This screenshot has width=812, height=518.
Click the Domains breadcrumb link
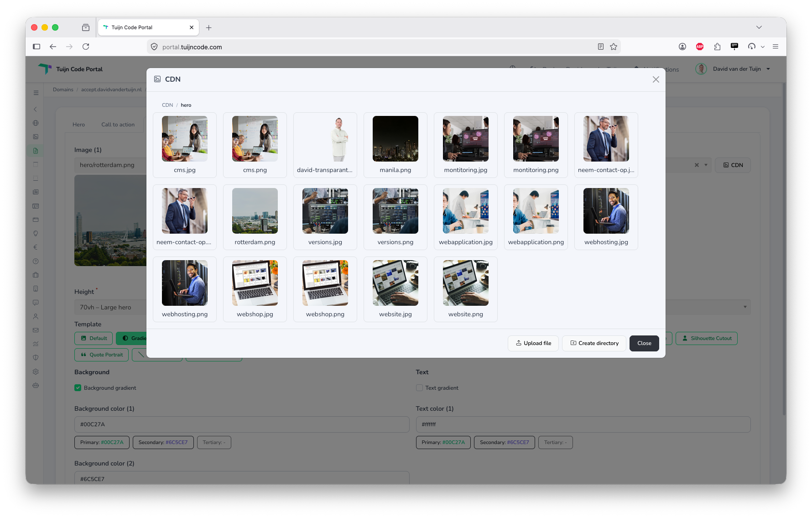click(63, 89)
